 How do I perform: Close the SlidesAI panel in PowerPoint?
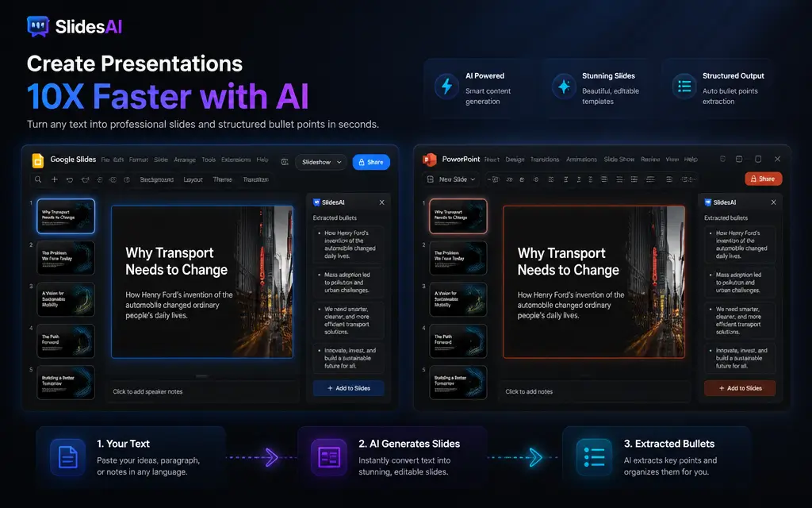[773, 202]
